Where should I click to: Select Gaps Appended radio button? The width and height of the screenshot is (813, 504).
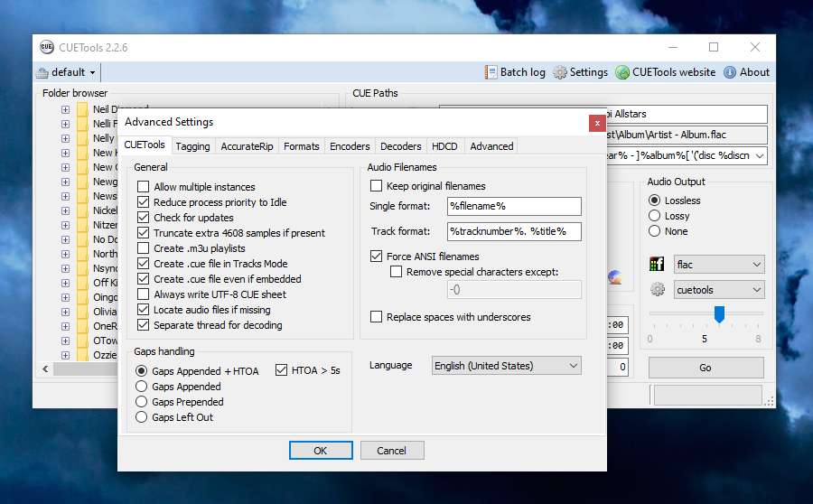(x=141, y=387)
